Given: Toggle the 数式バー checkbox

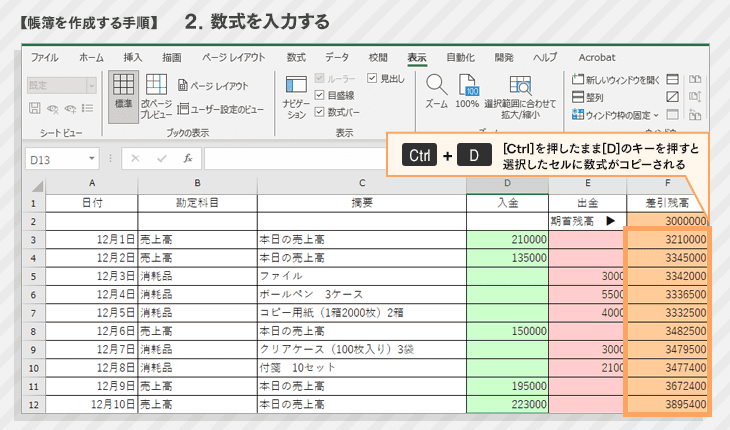Looking at the screenshot, I should pos(320,112).
